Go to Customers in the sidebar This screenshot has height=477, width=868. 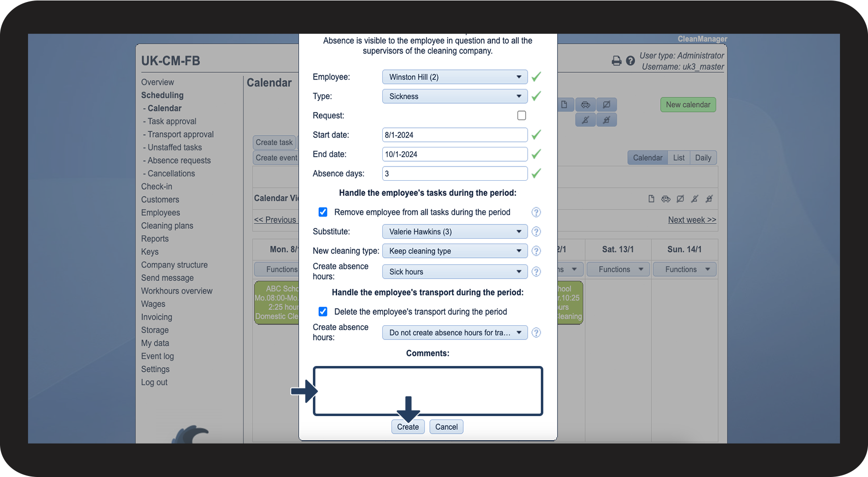click(160, 199)
